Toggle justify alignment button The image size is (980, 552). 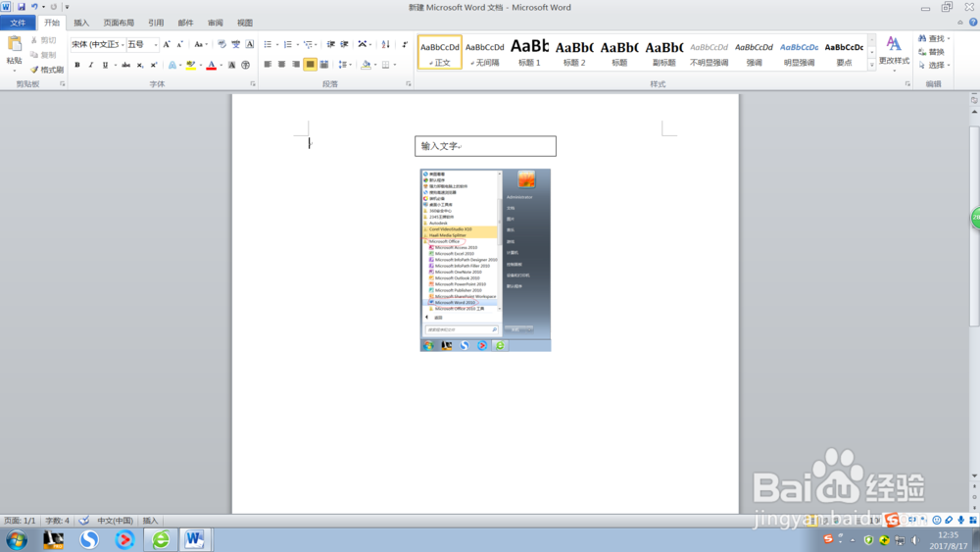point(310,65)
